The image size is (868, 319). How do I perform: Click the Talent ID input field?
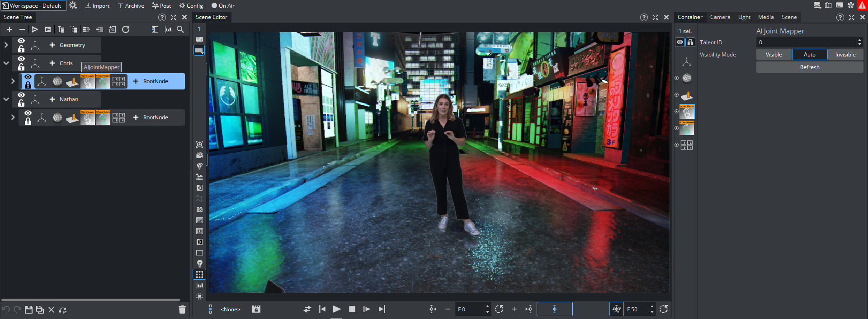point(806,42)
